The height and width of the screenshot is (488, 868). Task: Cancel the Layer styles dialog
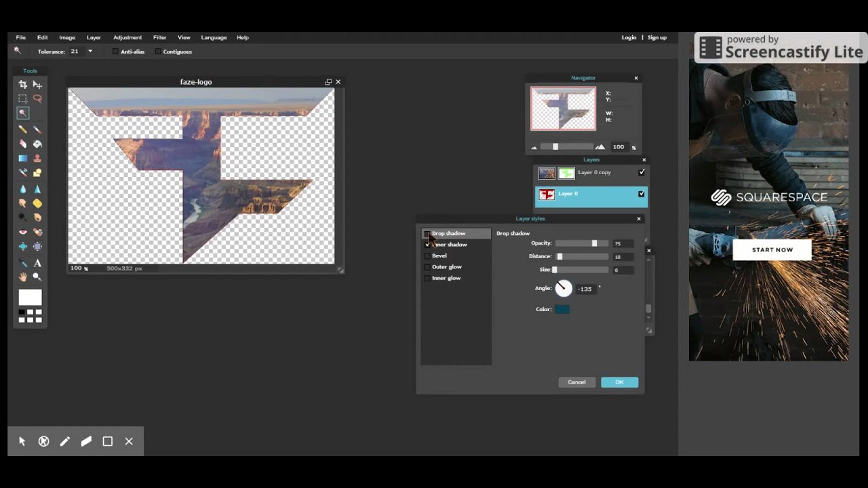576,382
